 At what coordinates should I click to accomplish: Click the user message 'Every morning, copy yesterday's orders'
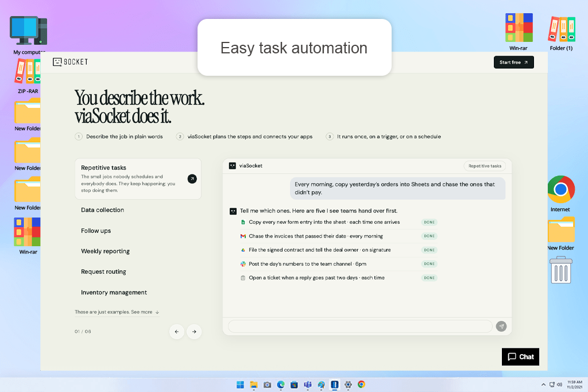(x=397, y=188)
